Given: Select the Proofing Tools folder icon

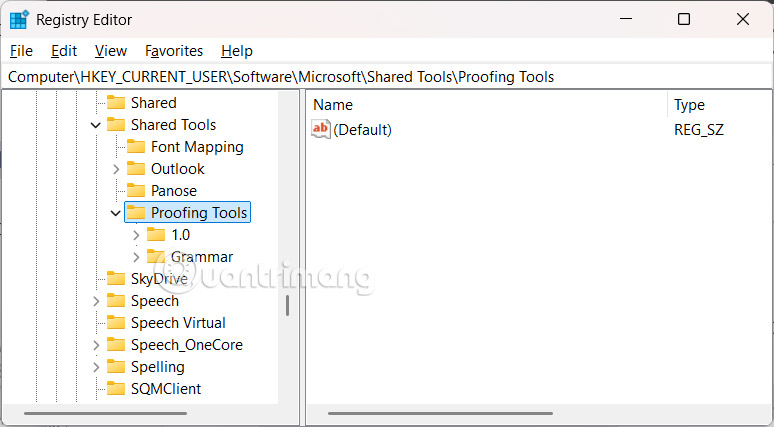Looking at the screenshot, I should pyautogui.click(x=136, y=213).
